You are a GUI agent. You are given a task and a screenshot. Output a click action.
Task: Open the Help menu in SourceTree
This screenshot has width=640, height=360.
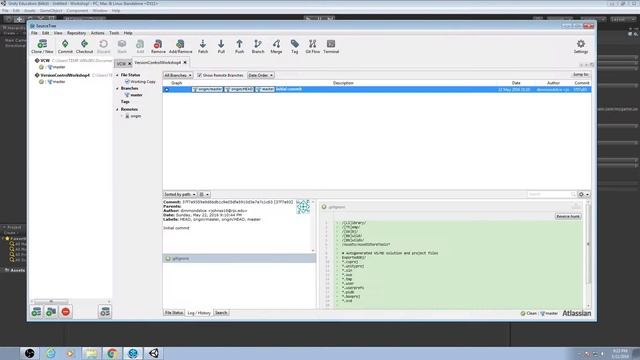pyautogui.click(x=128, y=33)
